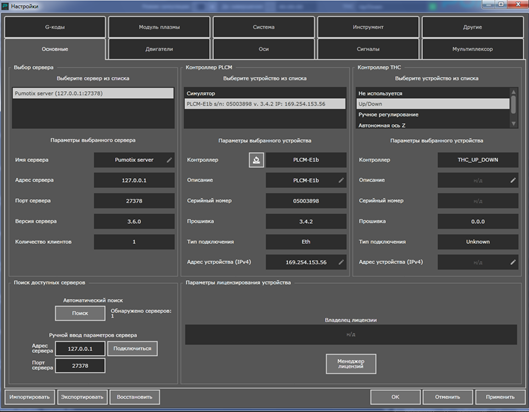The image size is (529, 412).
Task: Select Ручное регулирование THC option
Action: pos(433,115)
